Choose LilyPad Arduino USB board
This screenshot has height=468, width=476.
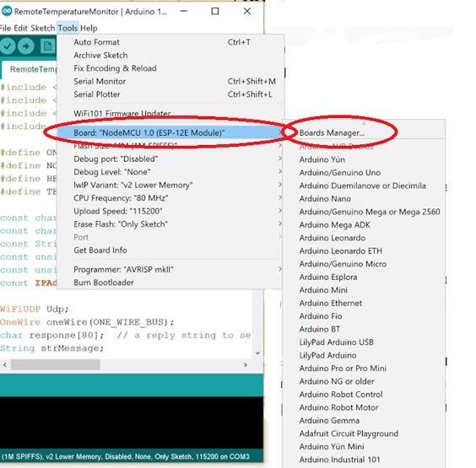pyautogui.click(x=364, y=342)
